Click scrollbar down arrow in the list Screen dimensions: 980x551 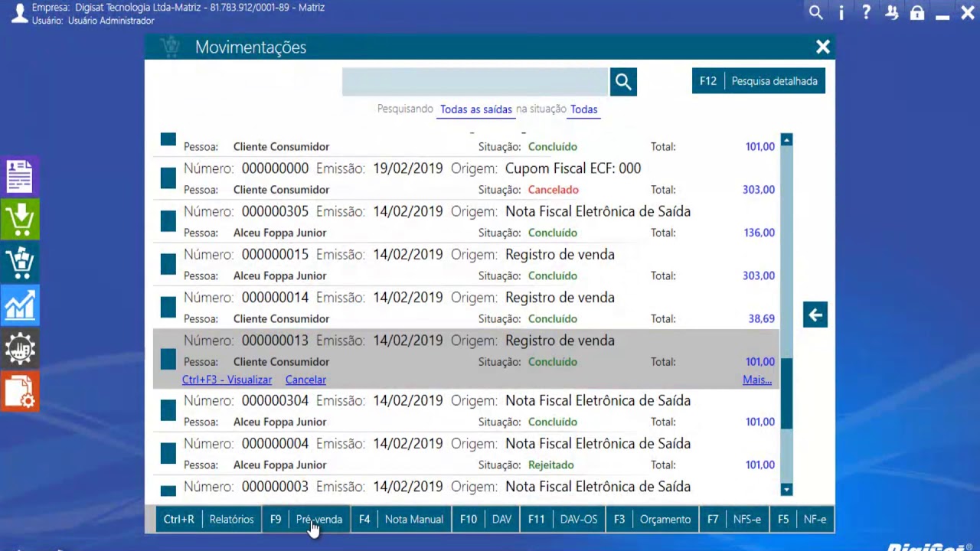(786, 489)
